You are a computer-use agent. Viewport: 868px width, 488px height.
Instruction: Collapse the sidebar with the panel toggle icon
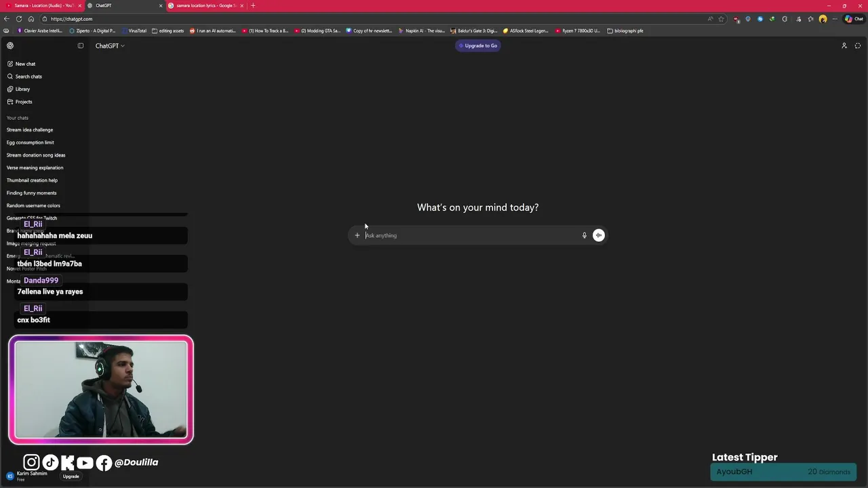[x=81, y=45]
